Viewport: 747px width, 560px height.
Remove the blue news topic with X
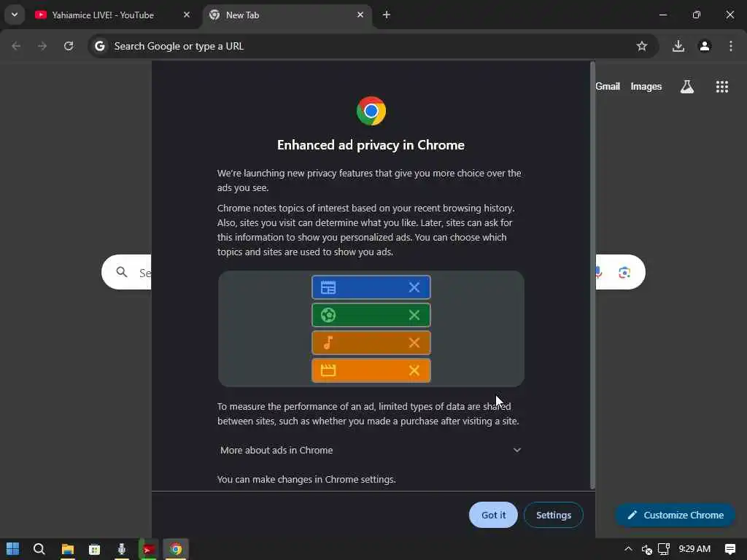[x=414, y=287]
